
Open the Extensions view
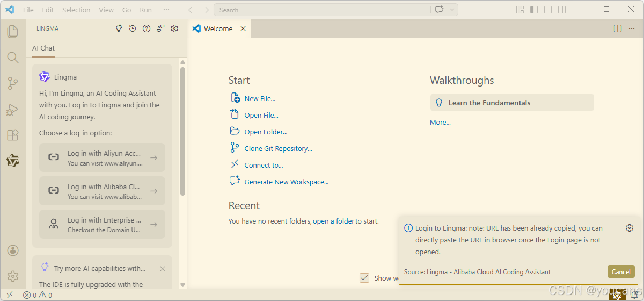pos(13,135)
